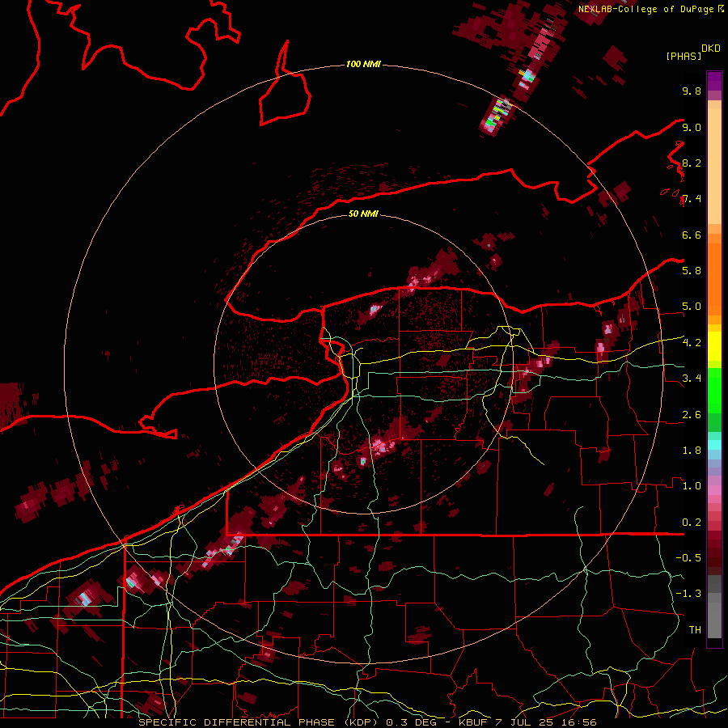Select the 3.4 scale value
Screen dimensions: 728x728
[692, 379]
